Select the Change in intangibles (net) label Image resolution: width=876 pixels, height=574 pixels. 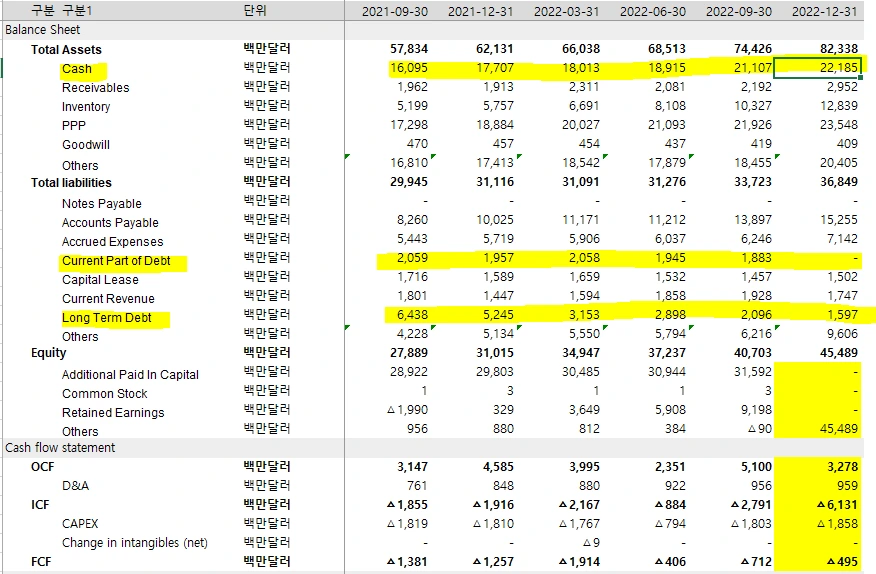(135, 543)
